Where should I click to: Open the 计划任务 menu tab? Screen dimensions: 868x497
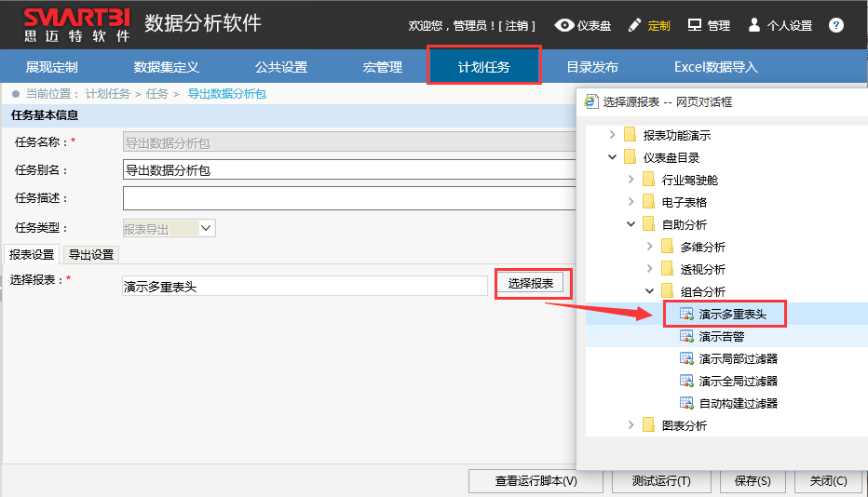click(483, 66)
